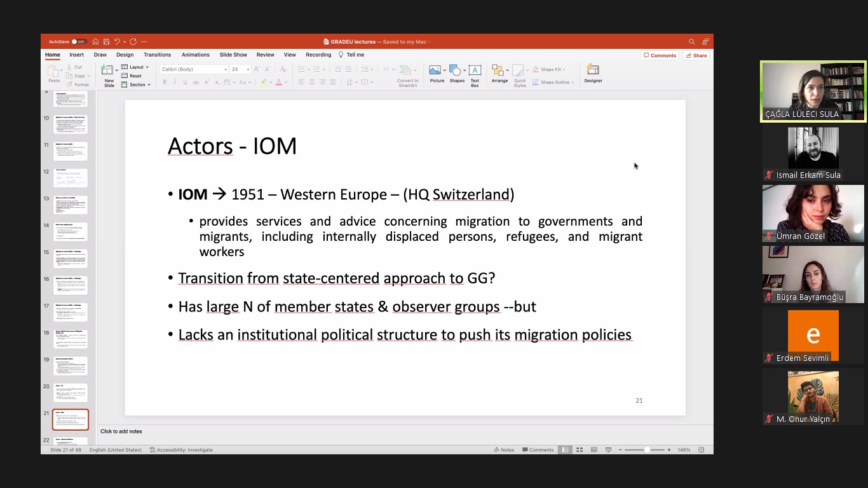Open the Calibri (Body) font dropdown
Viewport: 868px width, 488px height.
click(194, 69)
